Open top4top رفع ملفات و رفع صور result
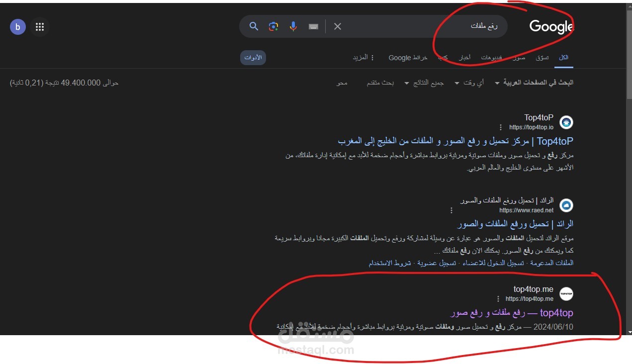This screenshot has width=632, height=364. click(512, 313)
